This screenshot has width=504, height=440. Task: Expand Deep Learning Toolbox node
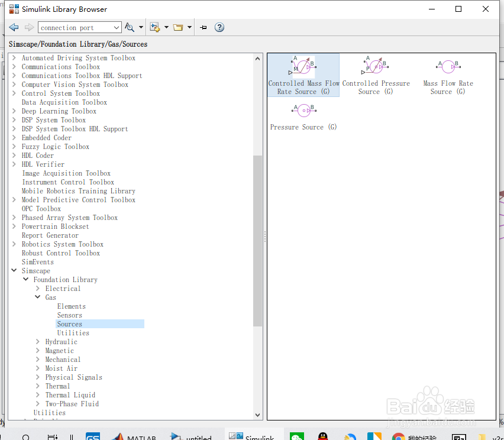tap(14, 111)
